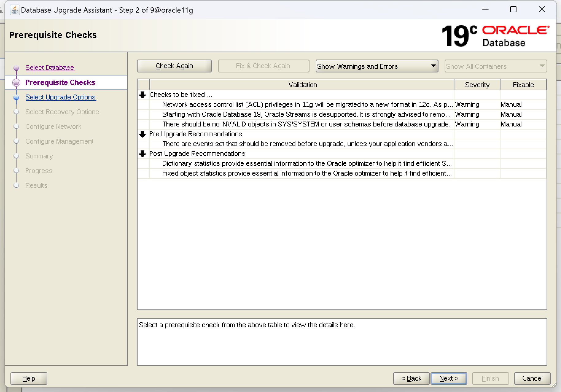
Task: Collapse the 'Checks to be fixed' group arrow
Action: click(142, 95)
